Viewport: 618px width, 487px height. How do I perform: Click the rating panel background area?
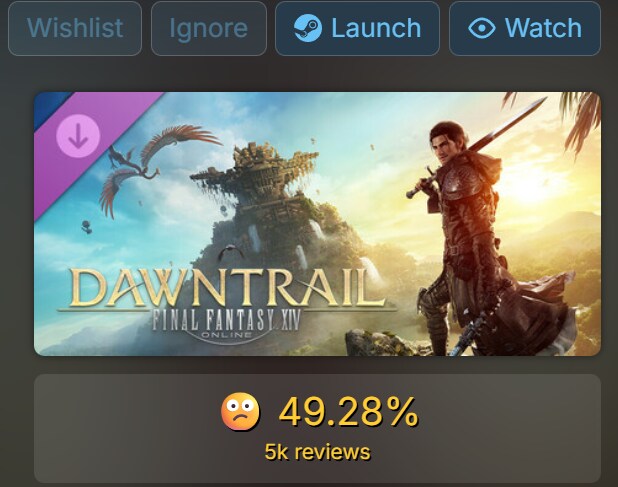[317, 428]
